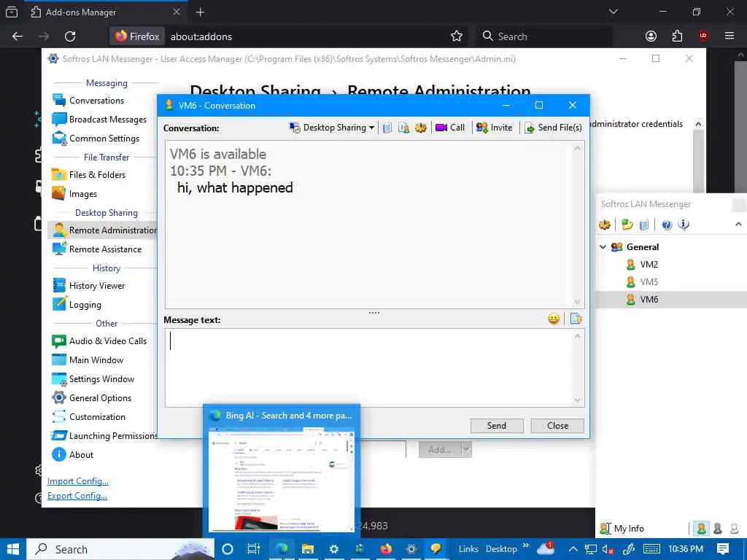Open the uBlock Origin extension icon
The width and height of the screenshot is (747, 560).
[703, 36]
